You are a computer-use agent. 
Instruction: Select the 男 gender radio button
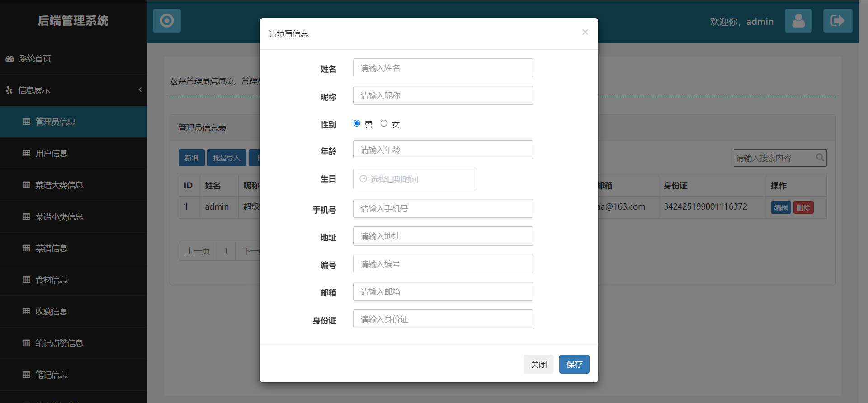pyautogui.click(x=357, y=123)
